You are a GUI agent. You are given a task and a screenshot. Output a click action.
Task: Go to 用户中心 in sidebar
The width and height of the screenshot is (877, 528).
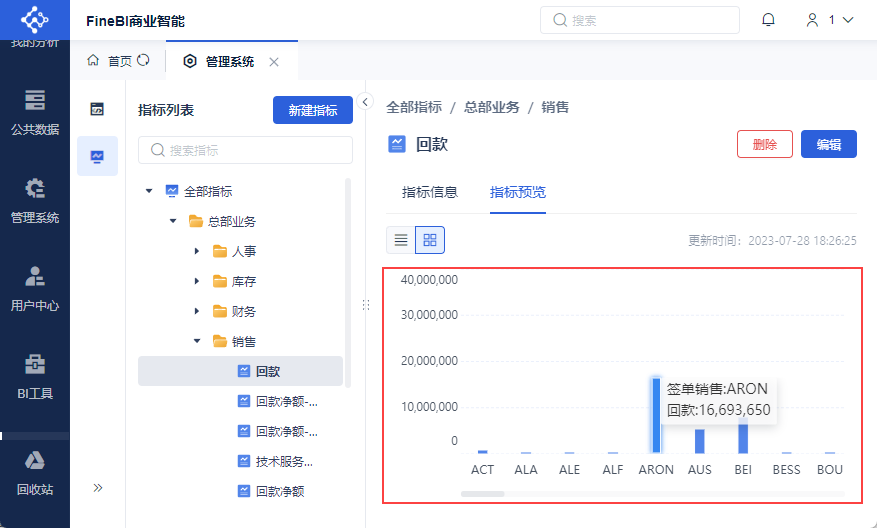tap(35, 288)
